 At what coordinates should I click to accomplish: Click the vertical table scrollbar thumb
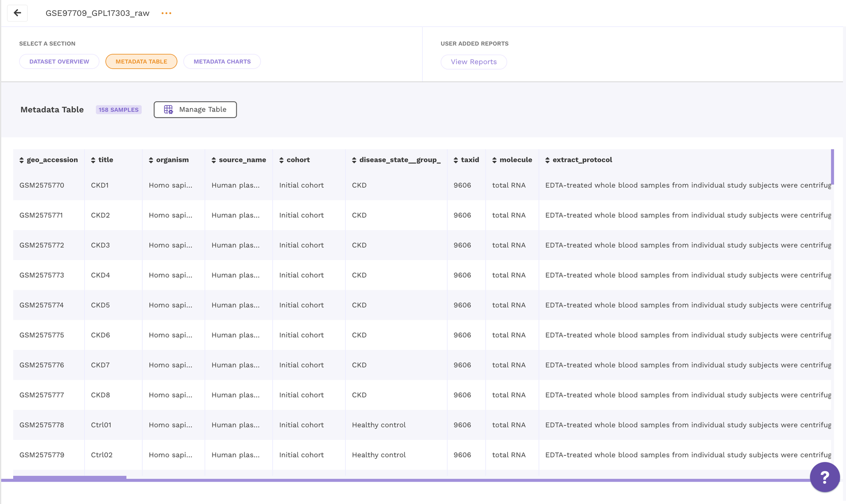832,167
